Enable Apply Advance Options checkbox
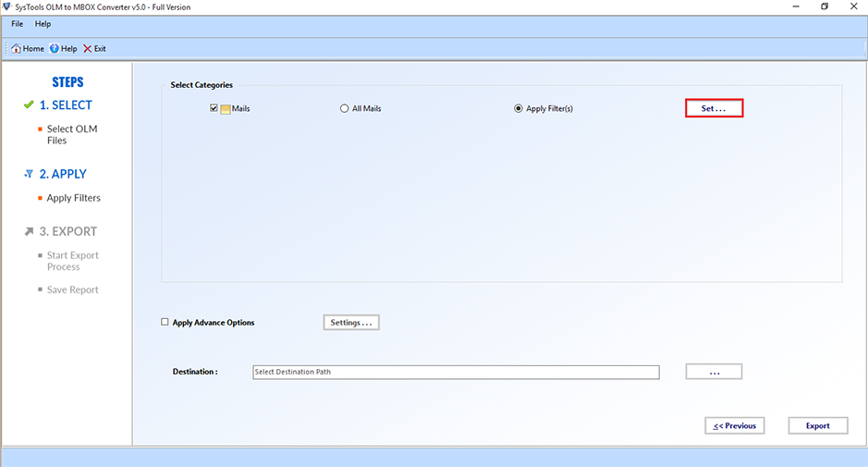 pos(165,322)
